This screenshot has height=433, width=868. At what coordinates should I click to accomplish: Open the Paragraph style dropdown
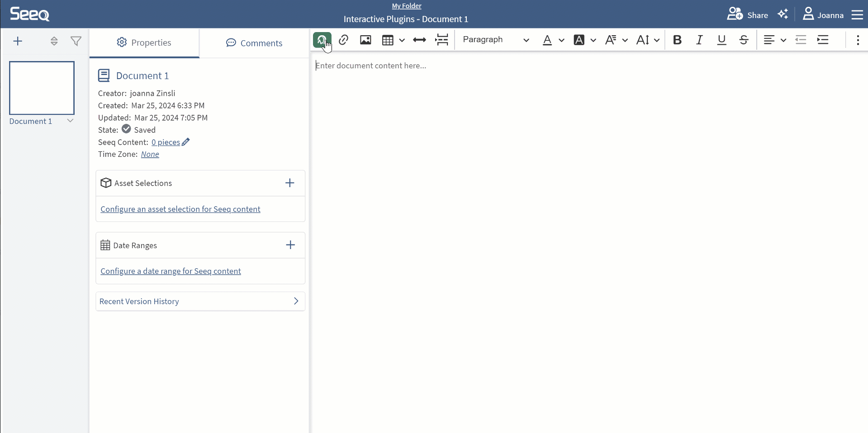[495, 40]
